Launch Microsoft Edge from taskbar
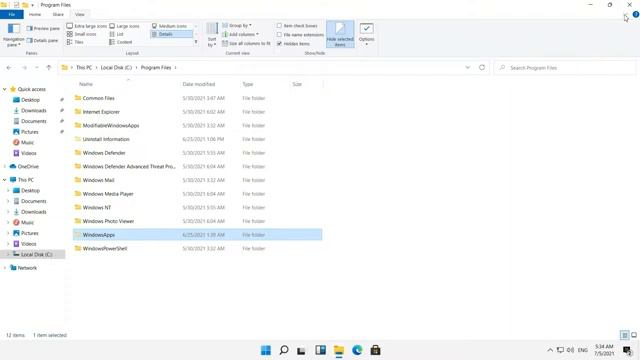Image resolution: width=640 pixels, height=360 pixels. coord(357,350)
